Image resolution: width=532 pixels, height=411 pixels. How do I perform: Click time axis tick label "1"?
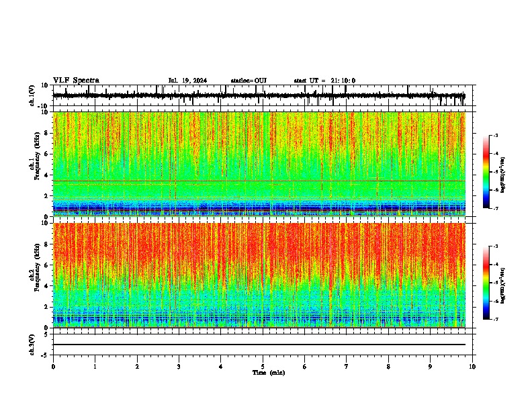click(x=95, y=367)
